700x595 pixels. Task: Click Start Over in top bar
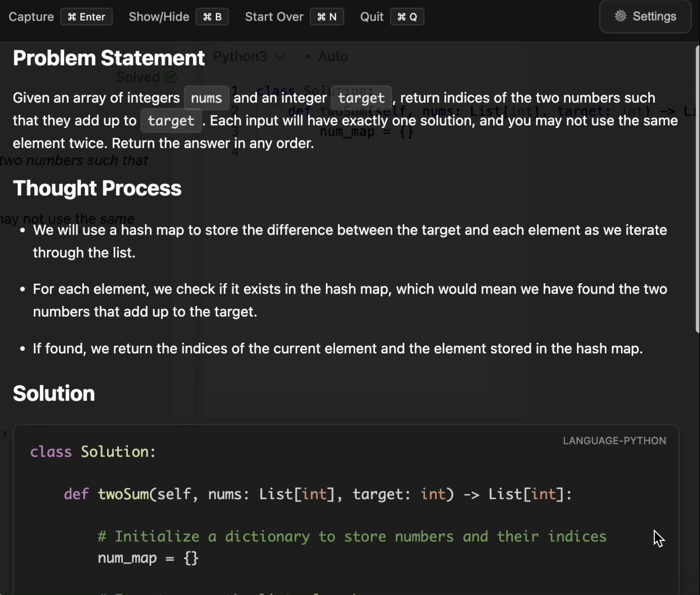click(x=274, y=17)
